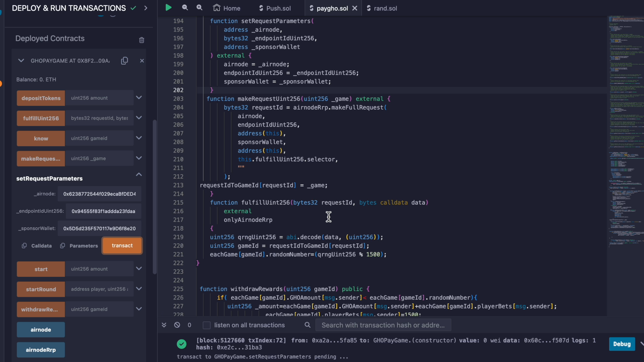The width and height of the screenshot is (644, 362).
Task: Click the makeRequestUint256 function button
Action: (x=41, y=158)
